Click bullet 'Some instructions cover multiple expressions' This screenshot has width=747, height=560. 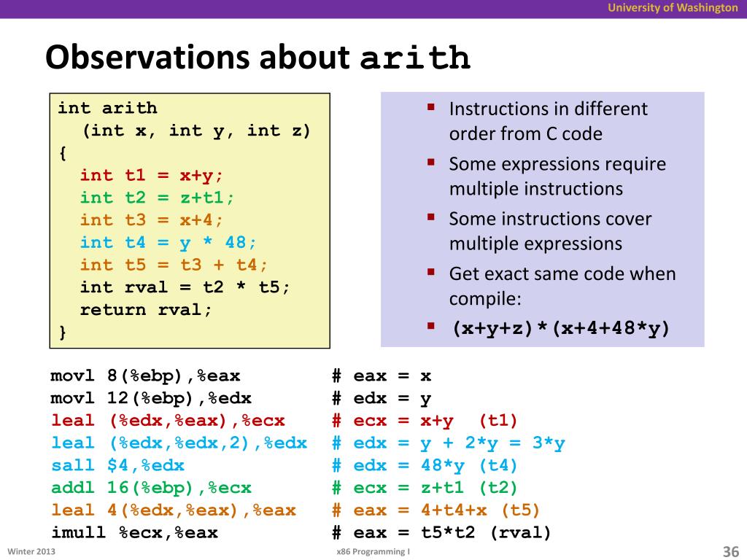pyautogui.click(x=550, y=231)
